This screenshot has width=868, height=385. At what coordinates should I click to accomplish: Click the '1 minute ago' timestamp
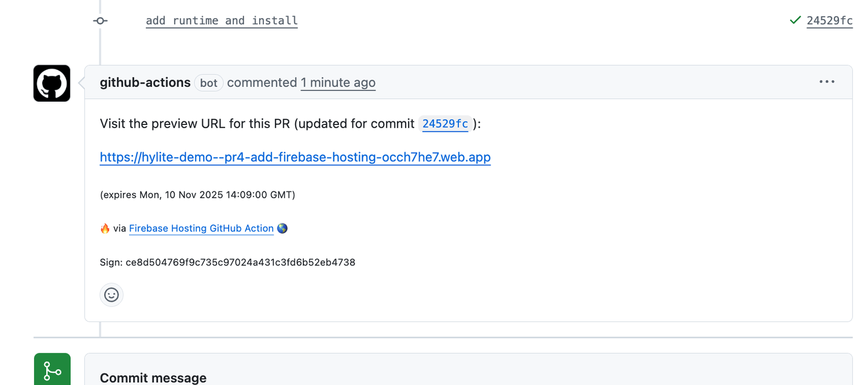click(x=338, y=83)
